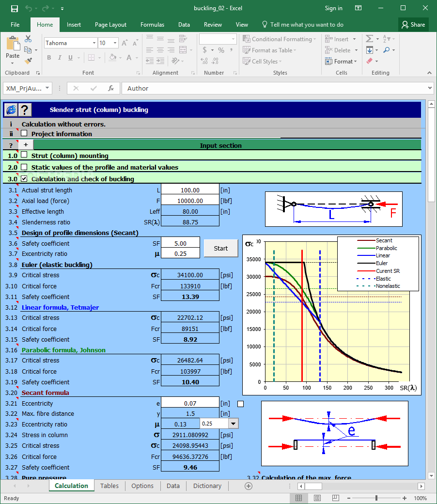Open the Dictionary sheet tab

pyautogui.click(x=207, y=486)
